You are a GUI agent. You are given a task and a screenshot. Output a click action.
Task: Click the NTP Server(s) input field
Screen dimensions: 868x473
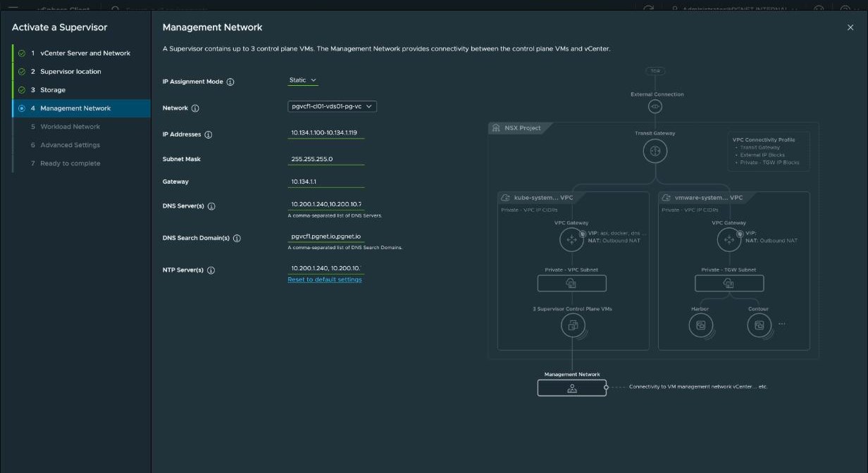click(x=326, y=268)
